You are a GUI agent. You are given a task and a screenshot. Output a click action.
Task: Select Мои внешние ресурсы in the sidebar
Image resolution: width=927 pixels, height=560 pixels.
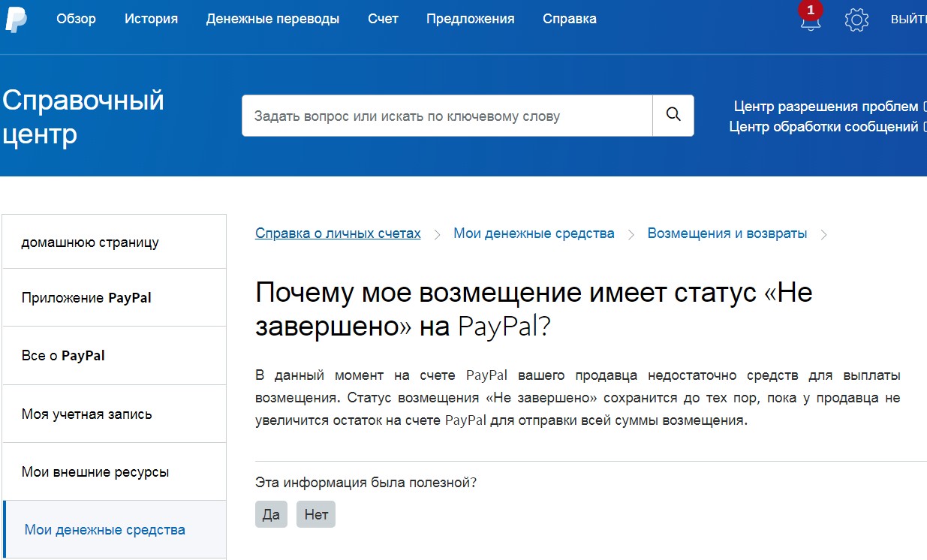tap(95, 472)
